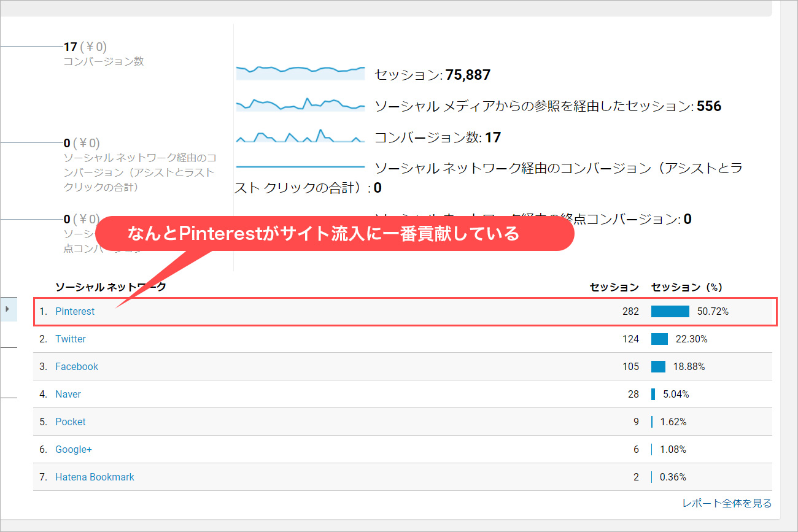Click the セッション: 75,887 metric text

tap(433, 75)
